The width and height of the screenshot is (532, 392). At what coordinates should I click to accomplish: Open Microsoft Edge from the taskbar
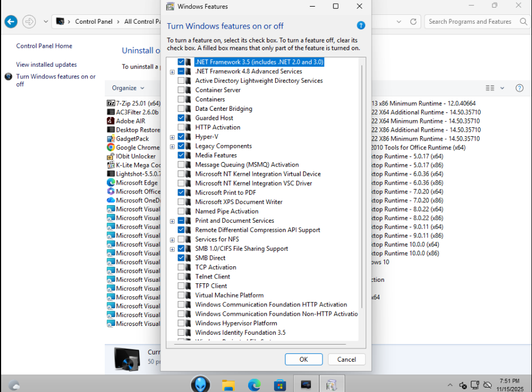tap(254, 384)
